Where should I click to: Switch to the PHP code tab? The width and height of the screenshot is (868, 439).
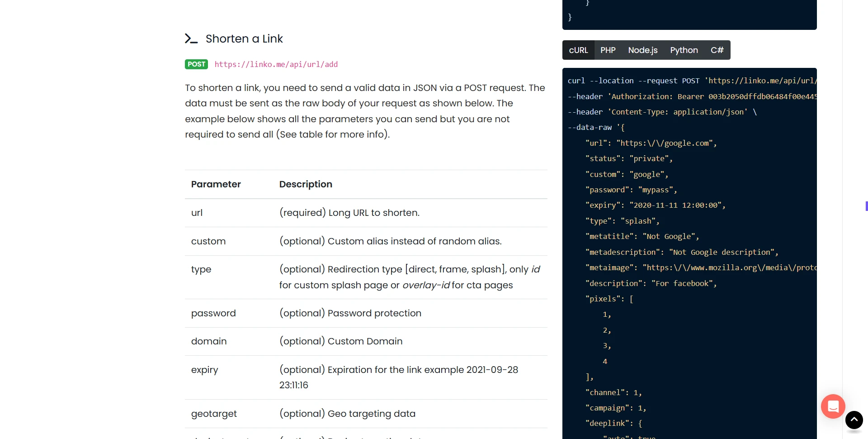(608, 50)
